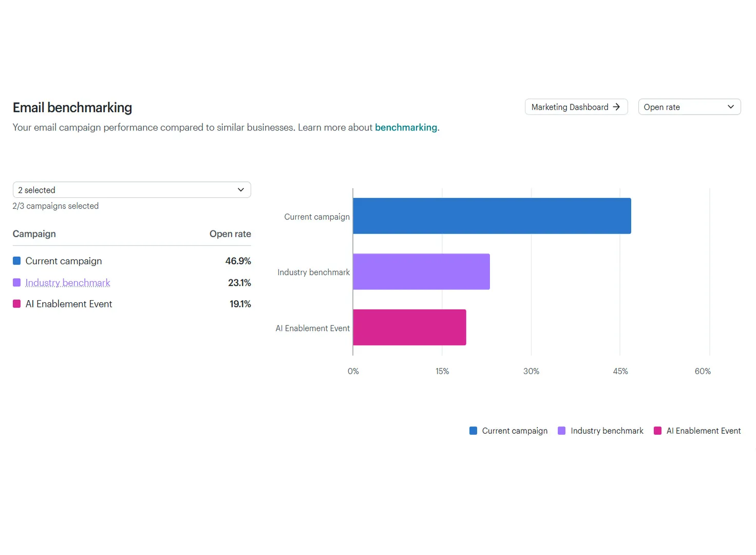Select the purple Industry benchmark bar
Screen dimensions: 756x555
click(x=422, y=271)
